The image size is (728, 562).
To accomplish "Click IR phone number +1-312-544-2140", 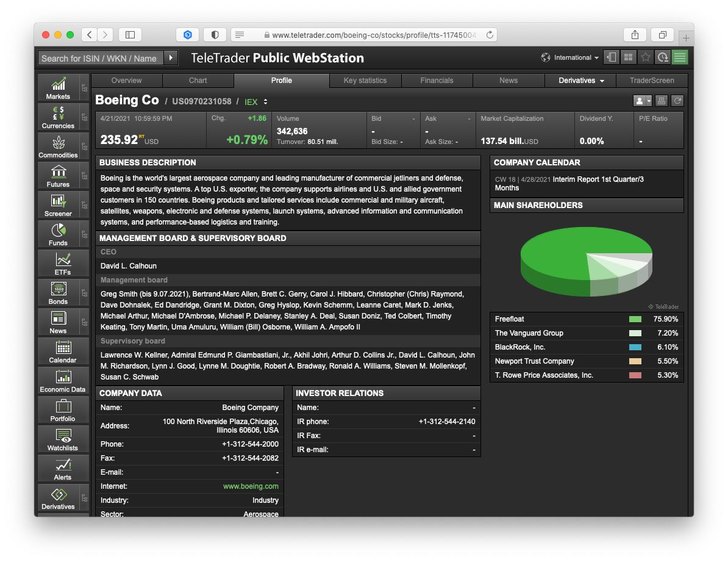I will 447,422.
